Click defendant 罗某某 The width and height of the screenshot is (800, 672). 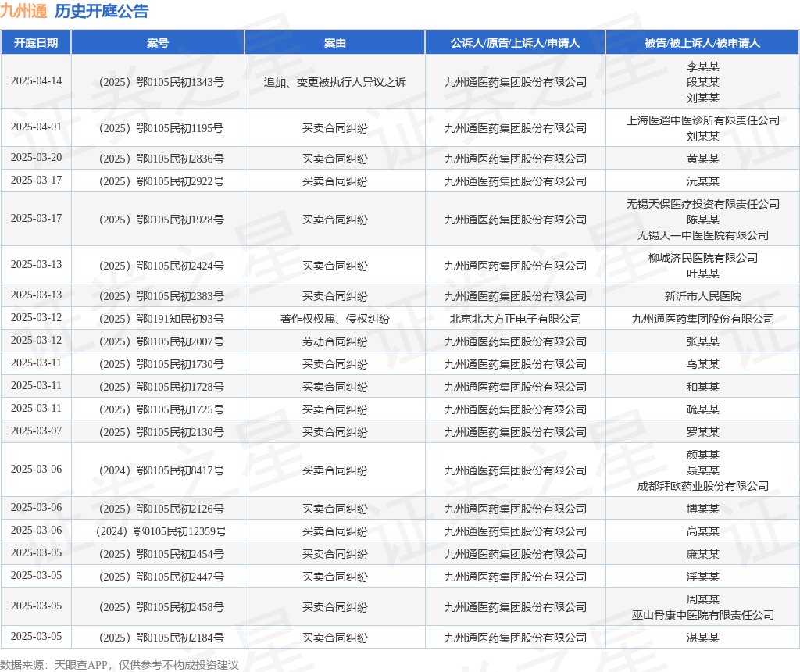coord(703,432)
